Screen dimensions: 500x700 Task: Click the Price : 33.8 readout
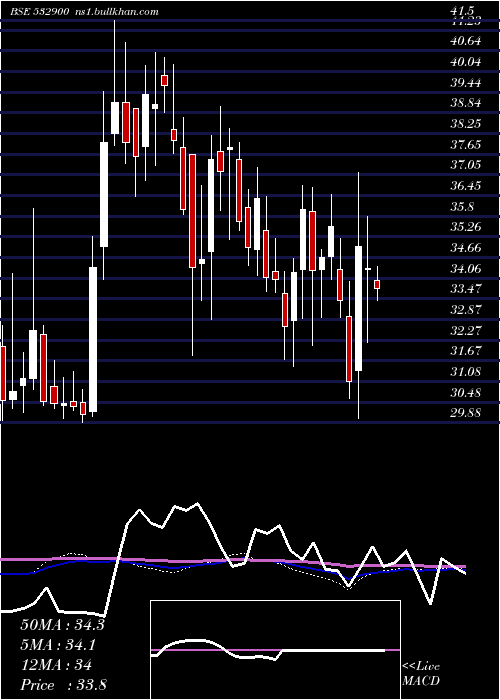(63, 685)
